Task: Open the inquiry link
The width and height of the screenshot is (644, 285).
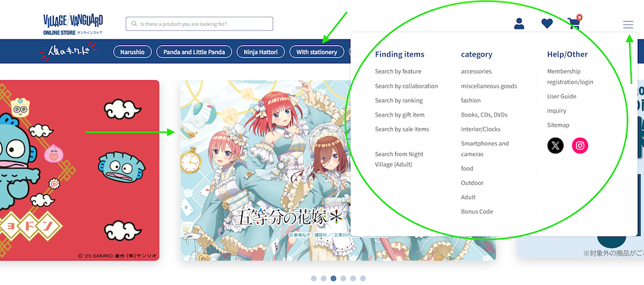Action: (557, 111)
